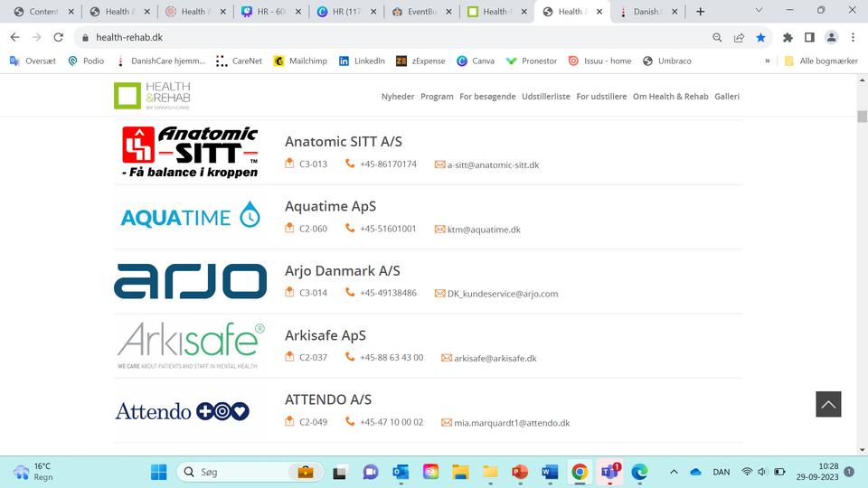Open the browser side panel
The width and height of the screenshot is (868, 488).
pos(809,37)
